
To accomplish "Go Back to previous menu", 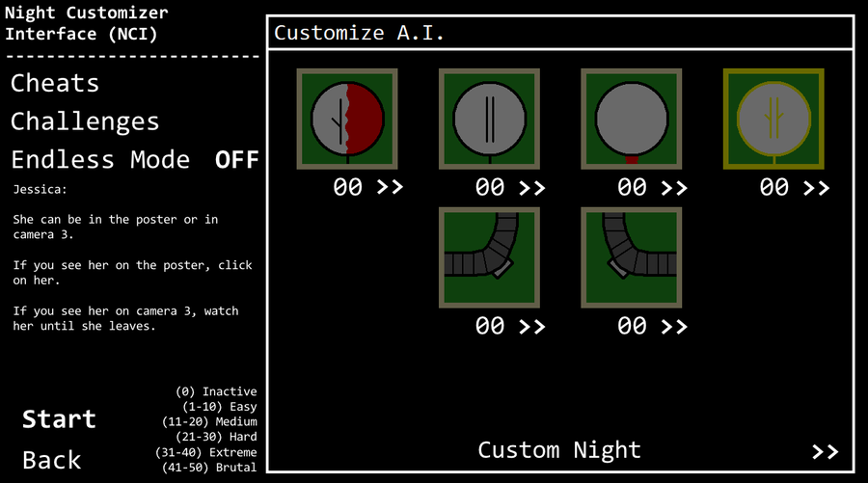I will click(51, 460).
